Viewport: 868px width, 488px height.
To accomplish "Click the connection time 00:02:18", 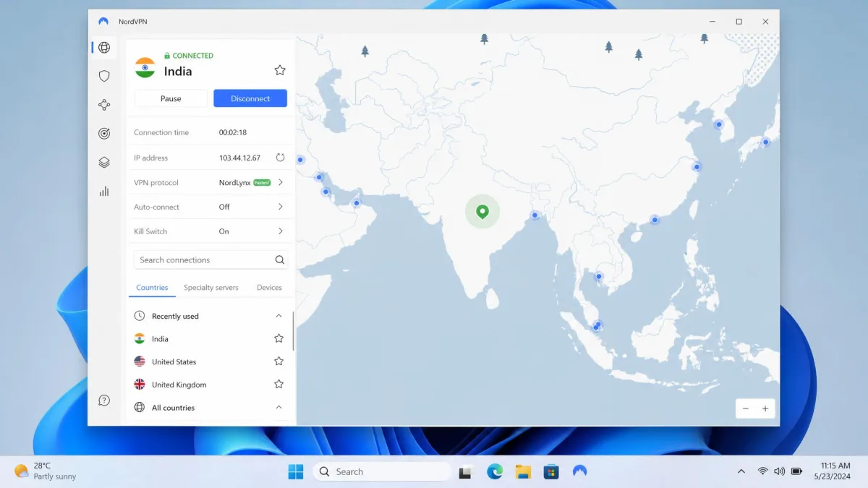I will pos(233,132).
